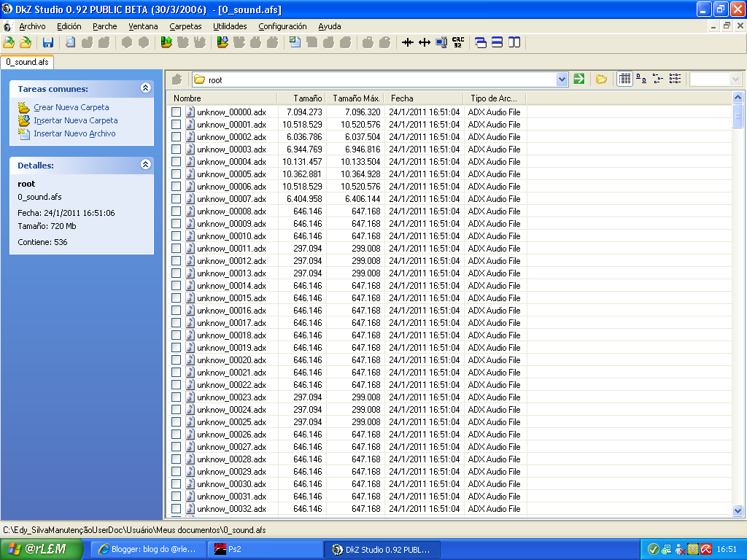The height and width of the screenshot is (560, 747).
Task: Check the box for unknow_00007.adx
Action: click(177, 198)
